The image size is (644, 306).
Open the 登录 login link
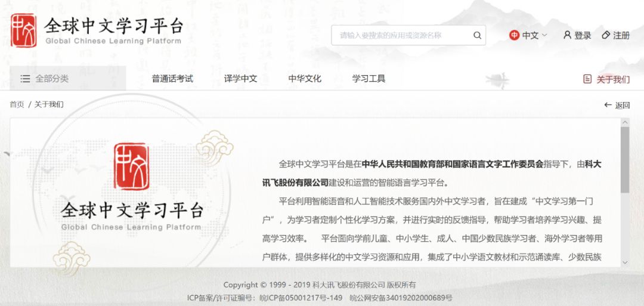[583, 36]
